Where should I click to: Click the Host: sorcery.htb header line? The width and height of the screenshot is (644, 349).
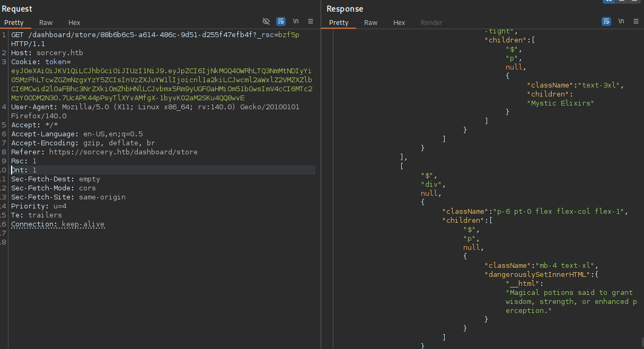pos(47,53)
